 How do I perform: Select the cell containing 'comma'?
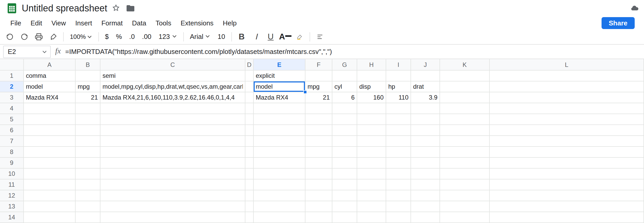click(x=49, y=76)
